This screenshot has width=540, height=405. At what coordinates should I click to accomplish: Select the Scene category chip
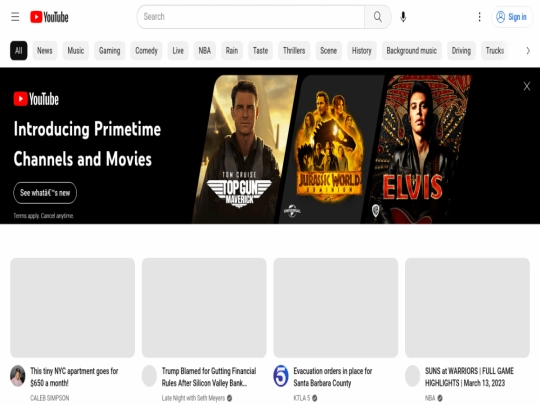tap(329, 51)
